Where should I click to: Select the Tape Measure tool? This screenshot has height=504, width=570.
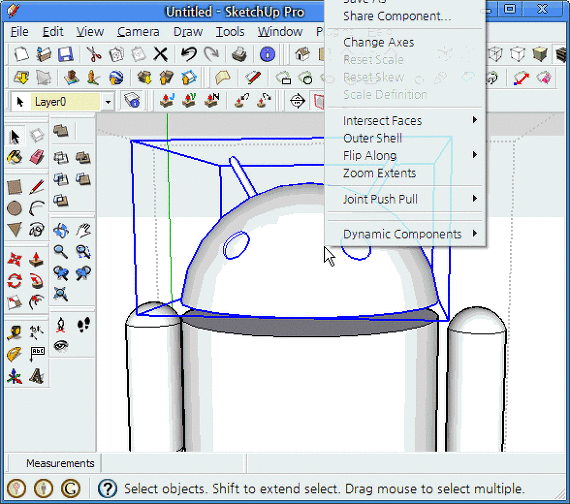pos(15,333)
